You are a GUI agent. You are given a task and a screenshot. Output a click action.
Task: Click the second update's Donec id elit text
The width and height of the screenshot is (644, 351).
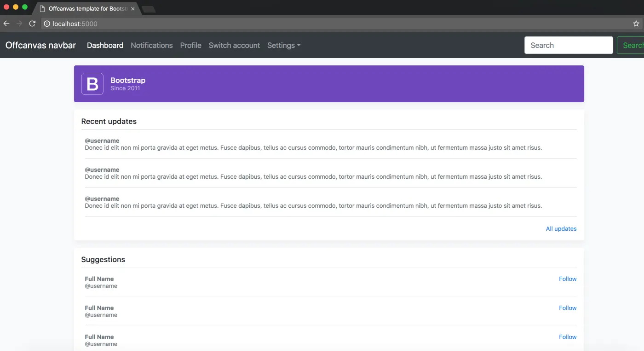[x=313, y=177]
